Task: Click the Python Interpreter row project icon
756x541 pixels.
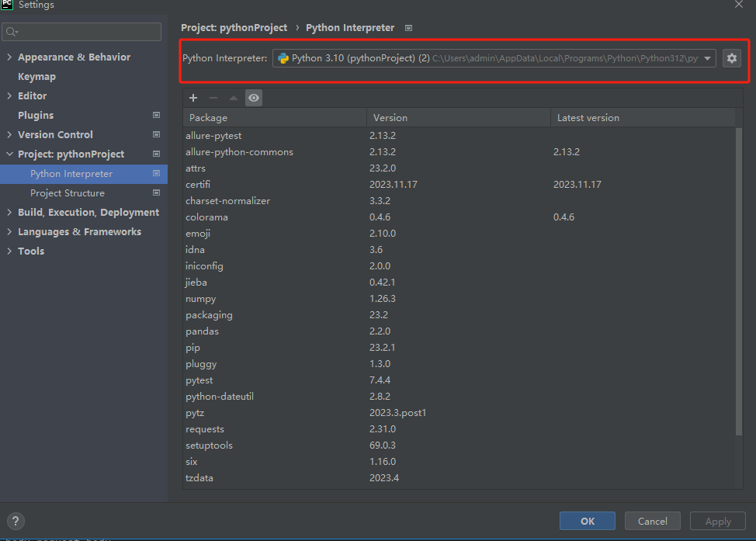Action: pos(156,173)
